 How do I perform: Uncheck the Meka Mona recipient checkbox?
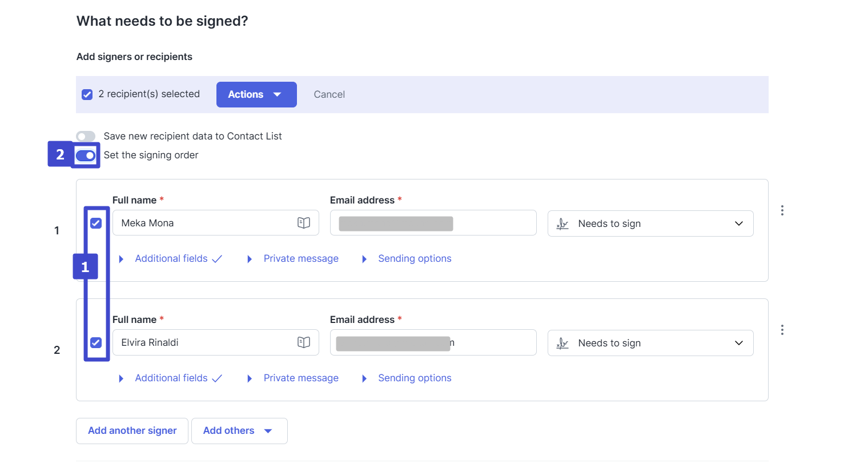[x=96, y=223]
